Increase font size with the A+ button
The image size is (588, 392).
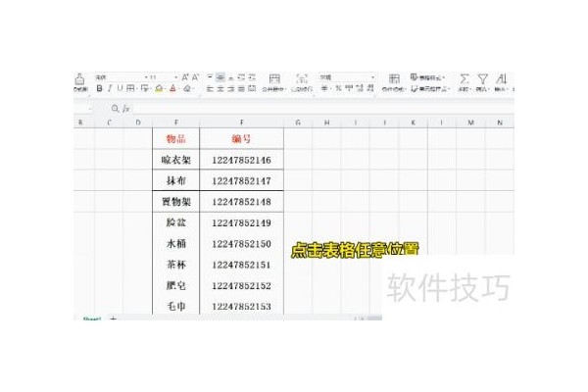click(x=185, y=77)
